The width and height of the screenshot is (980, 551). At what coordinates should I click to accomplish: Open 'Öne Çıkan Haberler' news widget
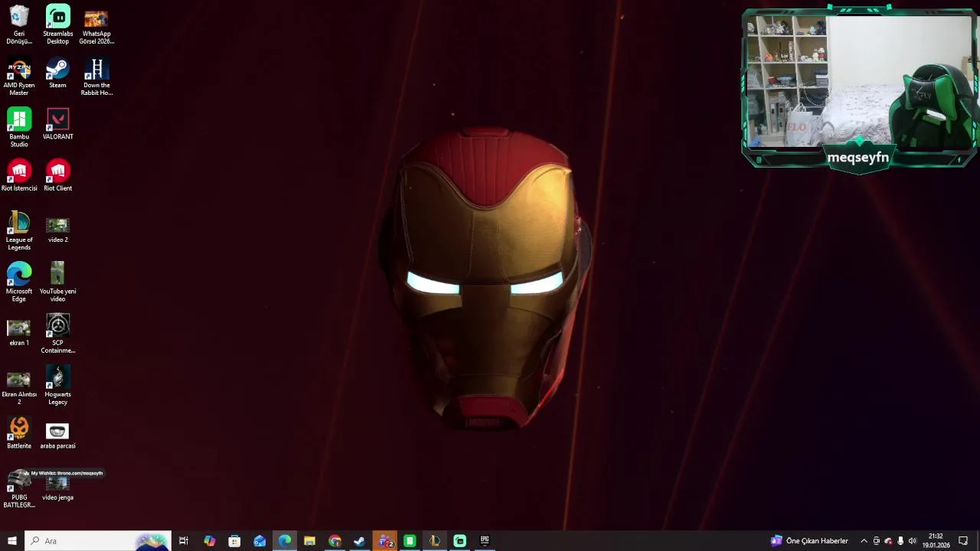click(810, 541)
